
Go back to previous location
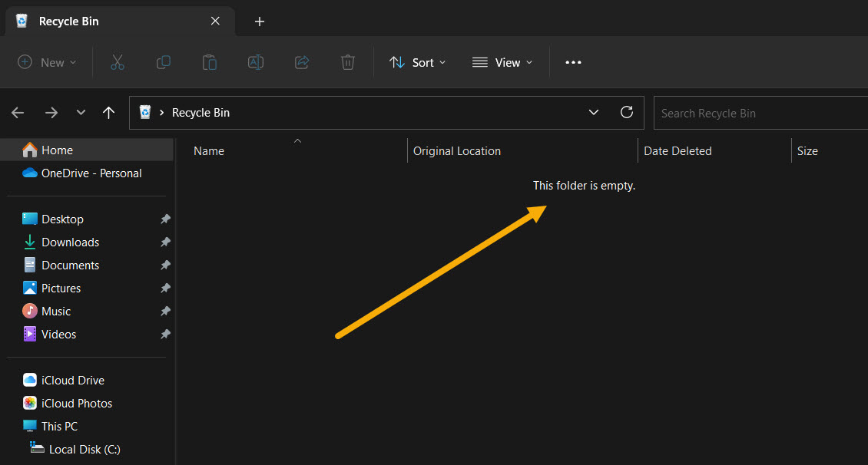tap(18, 113)
